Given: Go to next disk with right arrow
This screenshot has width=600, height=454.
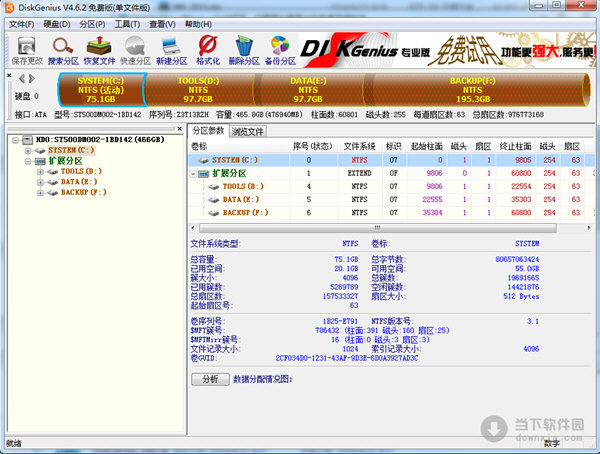Looking at the screenshot, I should point(32,79).
